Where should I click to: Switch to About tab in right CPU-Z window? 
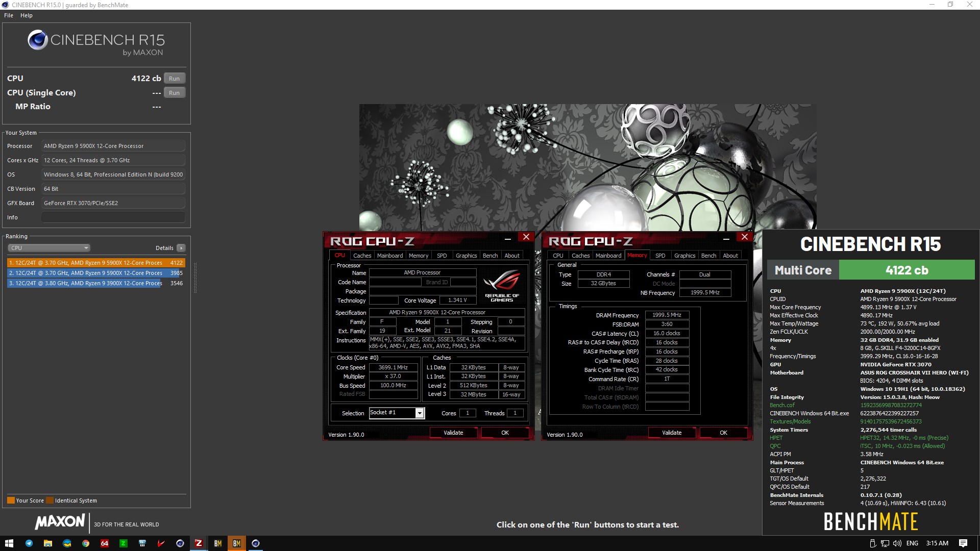pyautogui.click(x=730, y=256)
